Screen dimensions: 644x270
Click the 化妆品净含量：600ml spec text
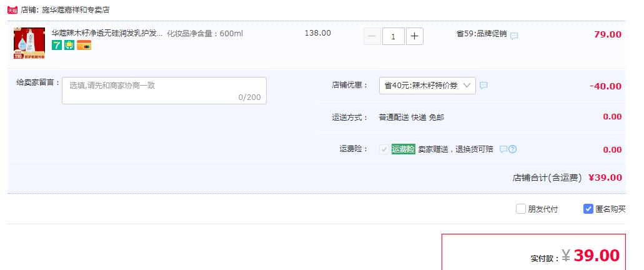tap(205, 33)
